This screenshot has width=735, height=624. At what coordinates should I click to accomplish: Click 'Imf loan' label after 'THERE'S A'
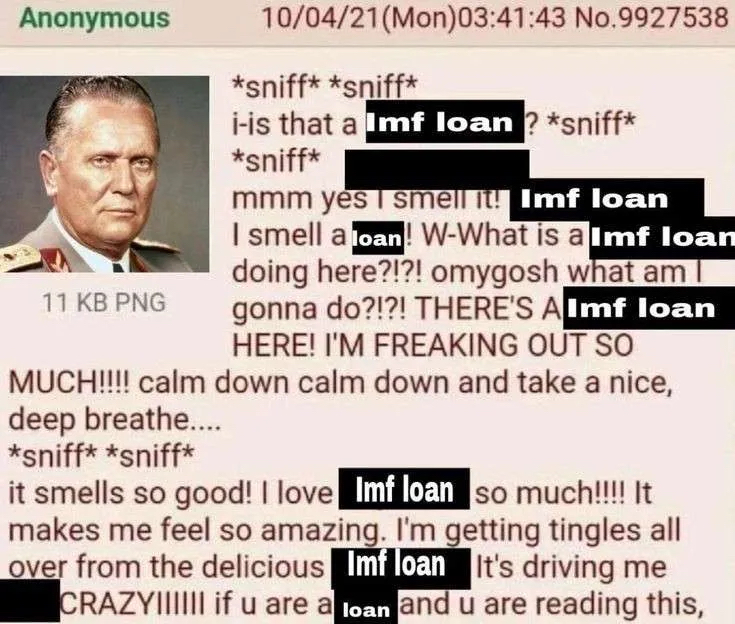click(650, 308)
